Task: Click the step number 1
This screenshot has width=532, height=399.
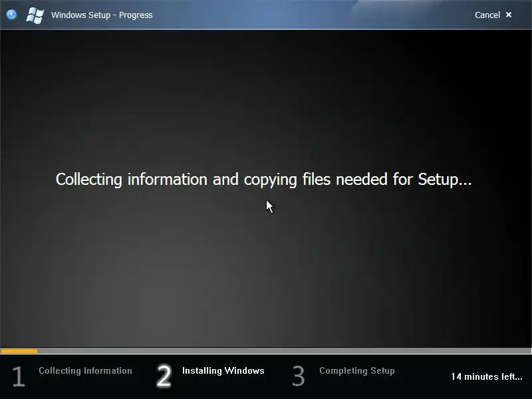Action: pyautogui.click(x=19, y=376)
